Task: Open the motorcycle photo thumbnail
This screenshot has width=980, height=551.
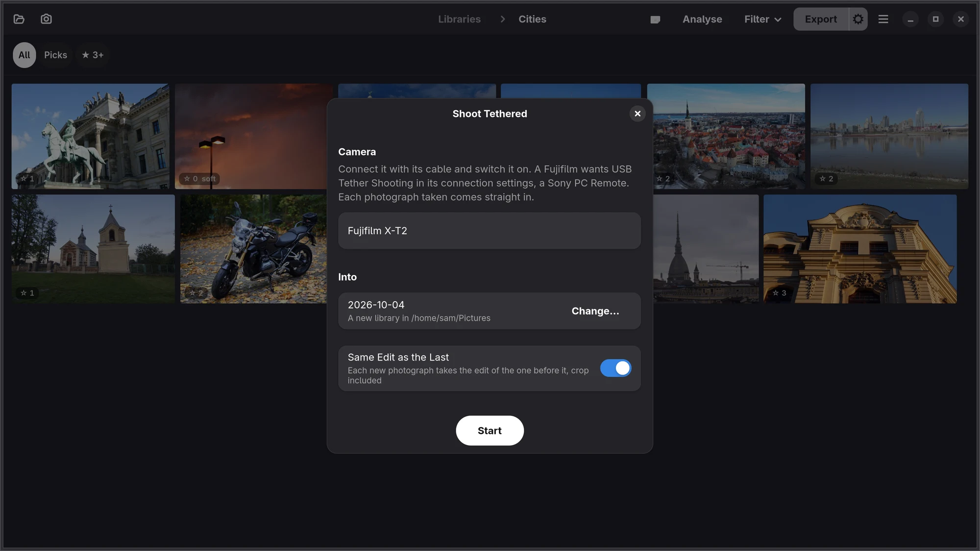Action: tap(253, 249)
